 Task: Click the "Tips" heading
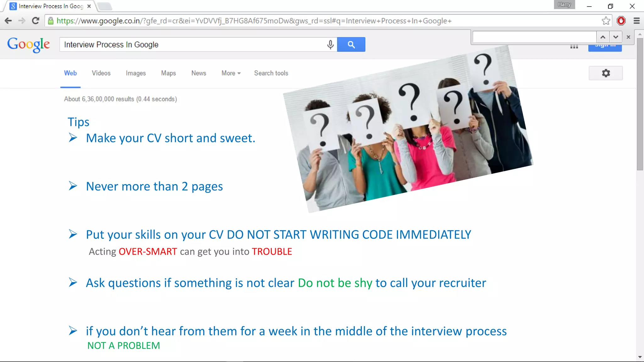79,122
